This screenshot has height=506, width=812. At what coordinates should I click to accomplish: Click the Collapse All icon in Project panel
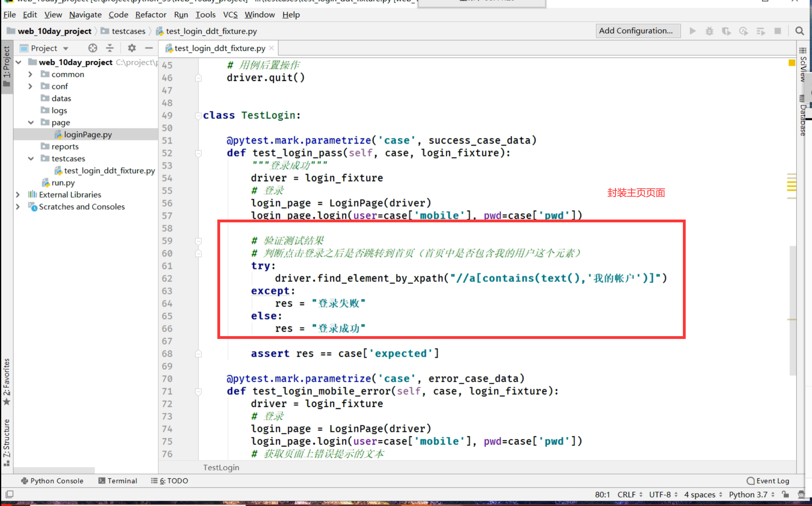[x=110, y=48]
